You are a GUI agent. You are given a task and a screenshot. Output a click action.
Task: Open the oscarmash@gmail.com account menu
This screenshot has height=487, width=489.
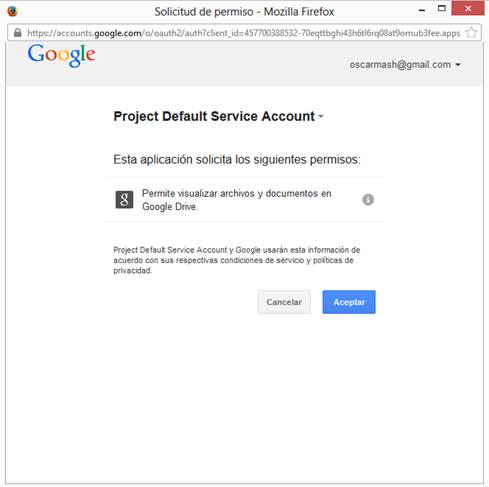(x=405, y=64)
